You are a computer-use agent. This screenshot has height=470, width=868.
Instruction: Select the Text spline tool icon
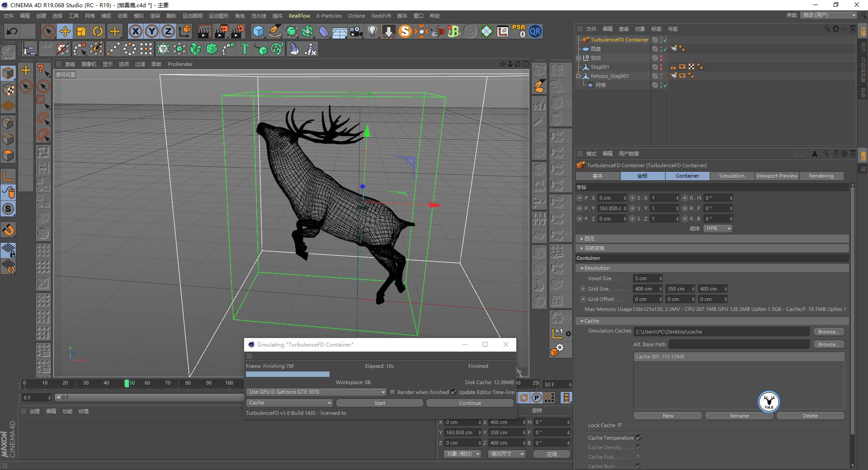(x=244, y=49)
